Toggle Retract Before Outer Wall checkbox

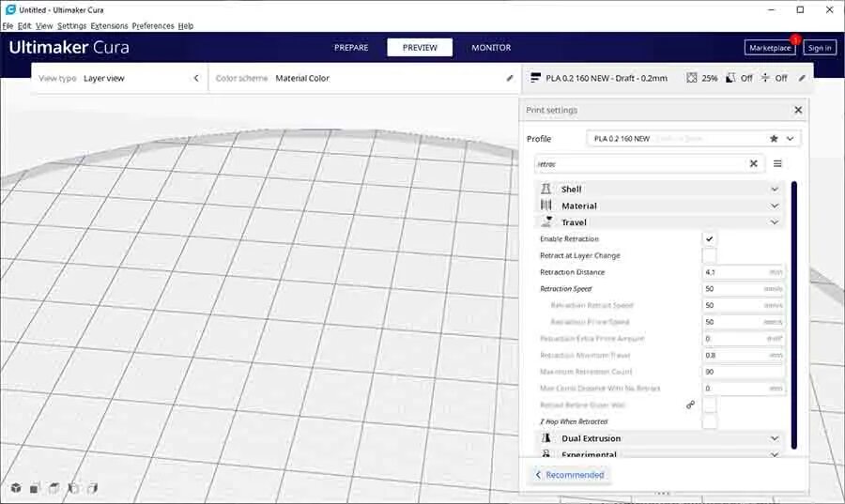coord(709,405)
